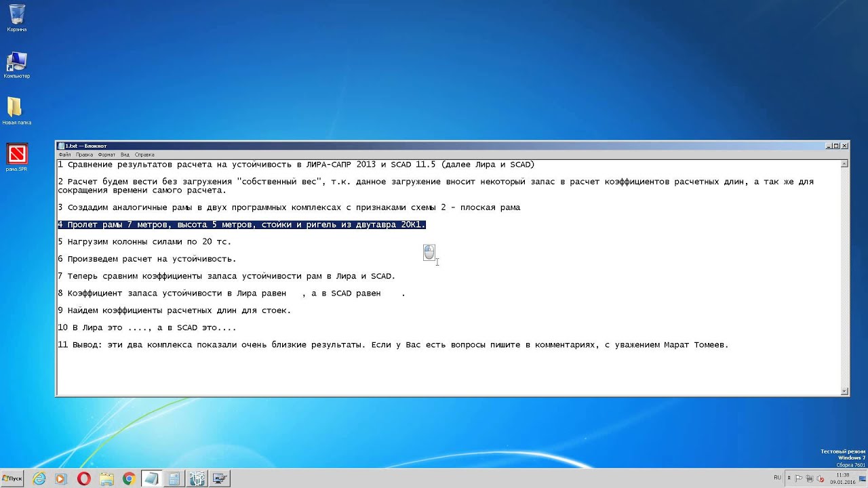Image resolution: width=868 pixels, height=488 pixels.
Task: Open the Вид menu in Notepad
Action: [x=125, y=155]
